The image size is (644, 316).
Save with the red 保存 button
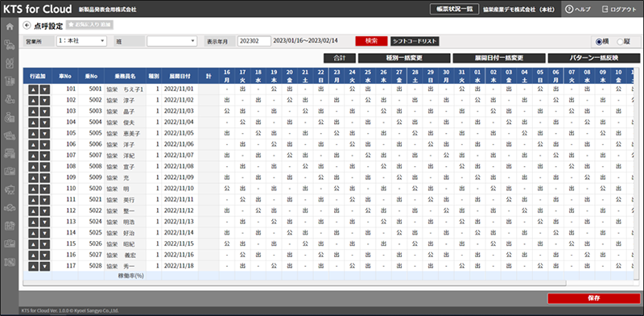(x=594, y=299)
